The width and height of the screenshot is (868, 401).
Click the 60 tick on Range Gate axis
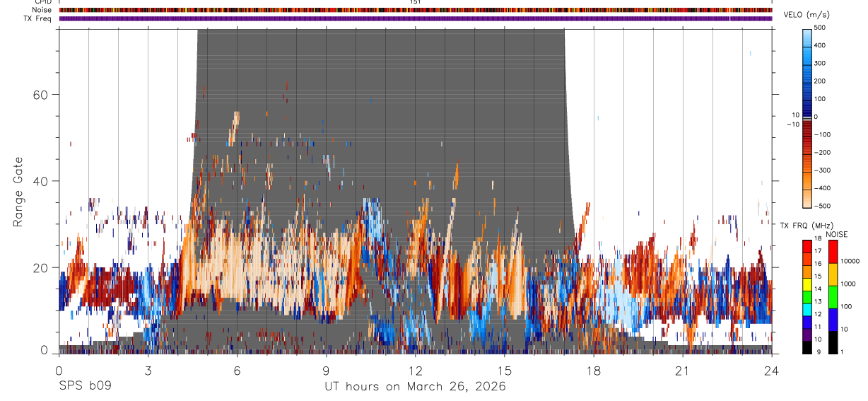tap(40, 95)
